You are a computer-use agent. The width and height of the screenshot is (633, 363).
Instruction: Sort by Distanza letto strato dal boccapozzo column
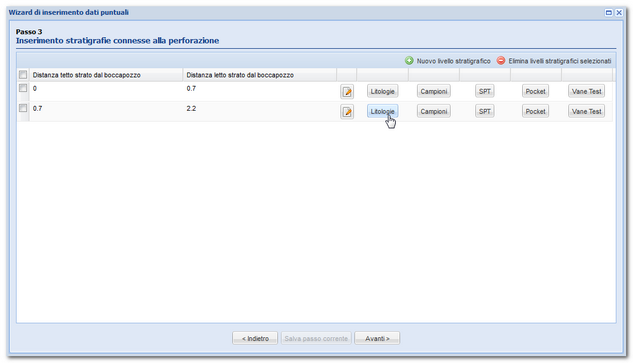pyautogui.click(x=260, y=75)
